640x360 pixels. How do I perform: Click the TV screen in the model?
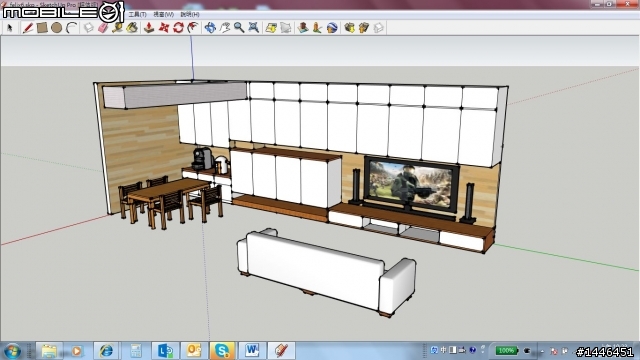tap(411, 183)
